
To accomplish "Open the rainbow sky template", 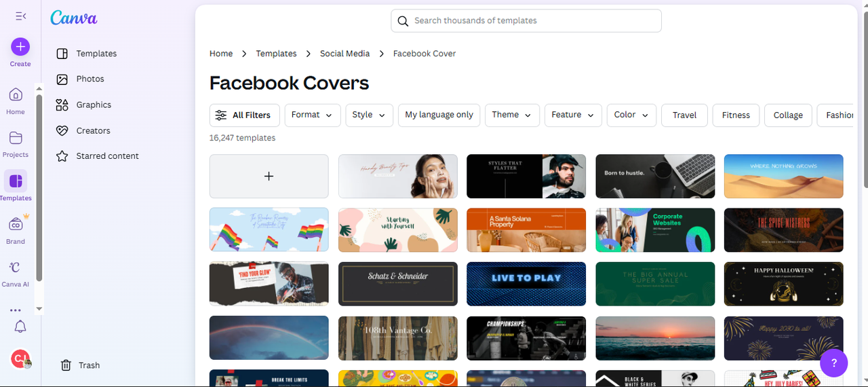I will tap(269, 338).
